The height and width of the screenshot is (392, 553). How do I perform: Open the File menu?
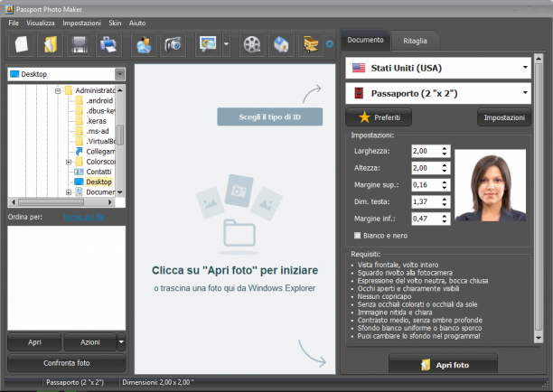(x=14, y=23)
